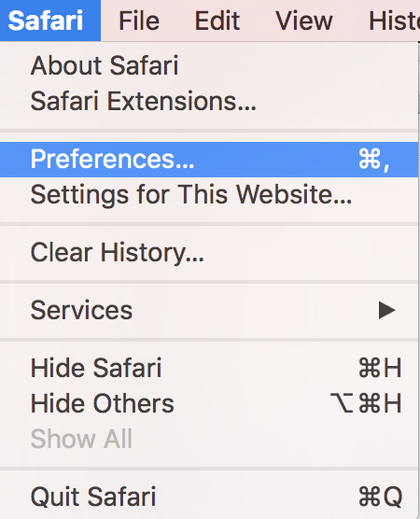This screenshot has height=519, width=420.
Task: Open the View menu
Action: [x=304, y=21]
